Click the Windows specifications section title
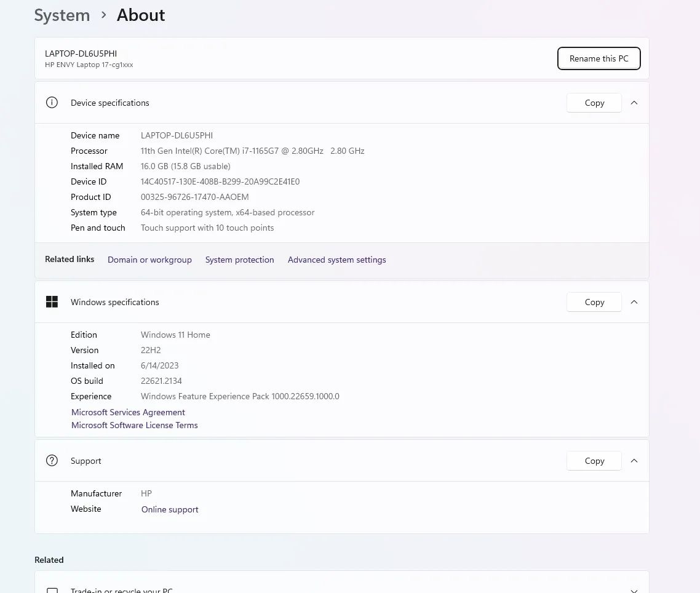This screenshot has width=700, height=593. (115, 302)
